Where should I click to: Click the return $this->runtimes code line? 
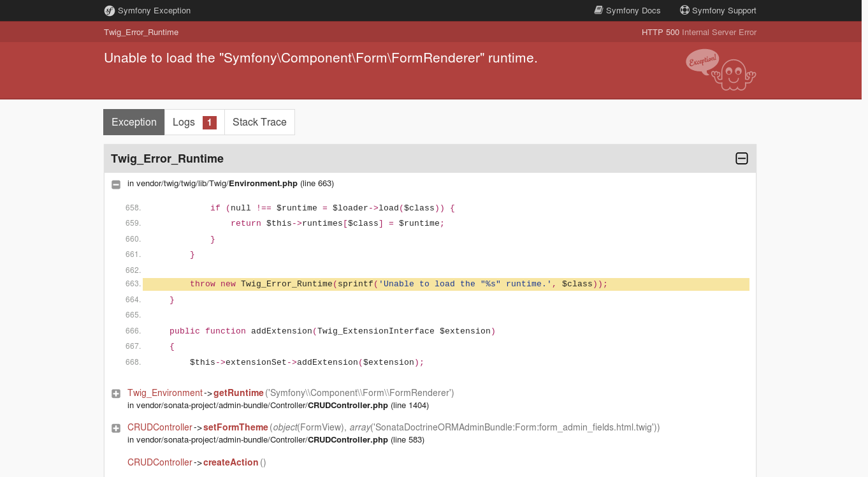[x=337, y=223]
